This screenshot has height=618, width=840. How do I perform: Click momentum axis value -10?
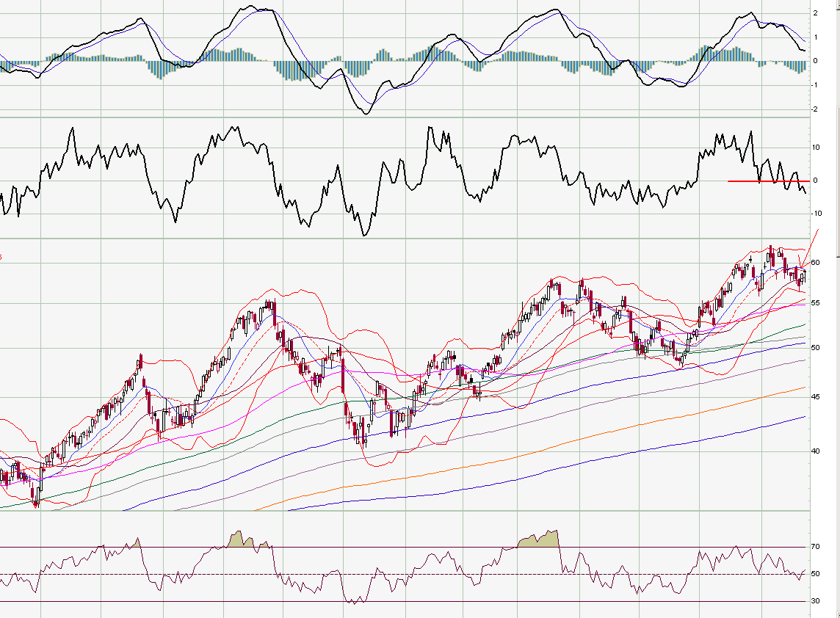click(x=817, y=213)
